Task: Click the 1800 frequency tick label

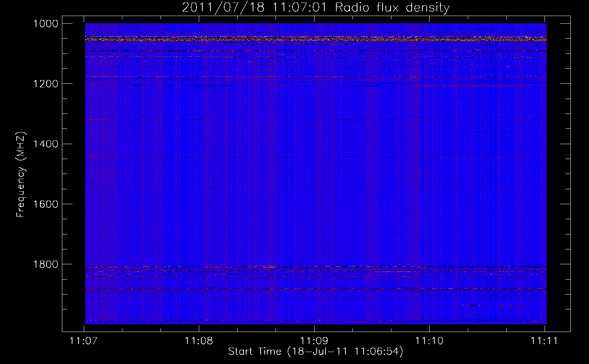Action: (46, 264)
